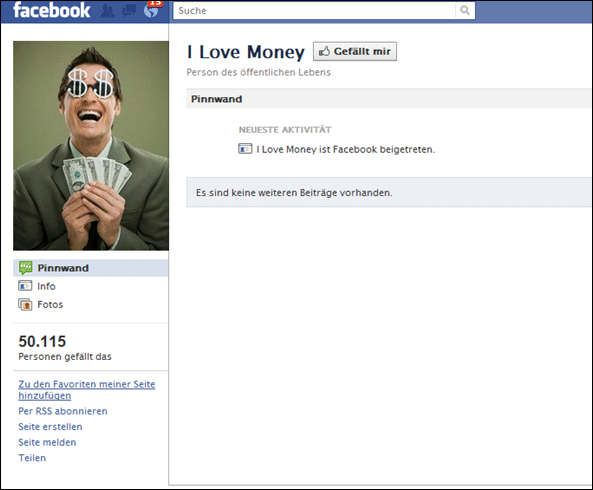Click 'Zu den Favoriten meiner Seite hinzufügen'

(x=87, y=390)
